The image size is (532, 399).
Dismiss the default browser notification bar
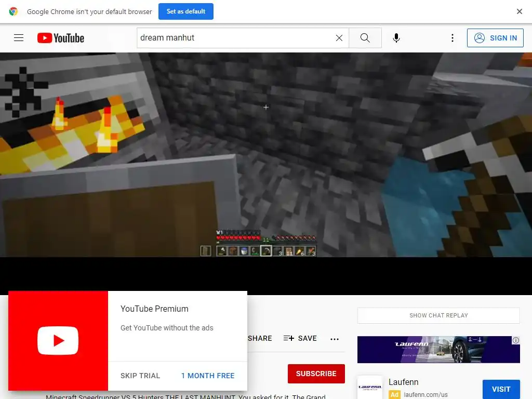[x=519, y=11]
